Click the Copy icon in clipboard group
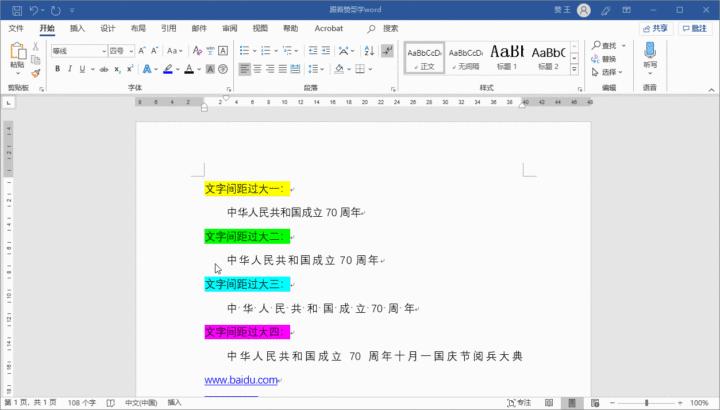Viewport: 720px width, 410px height. point(35,60)
